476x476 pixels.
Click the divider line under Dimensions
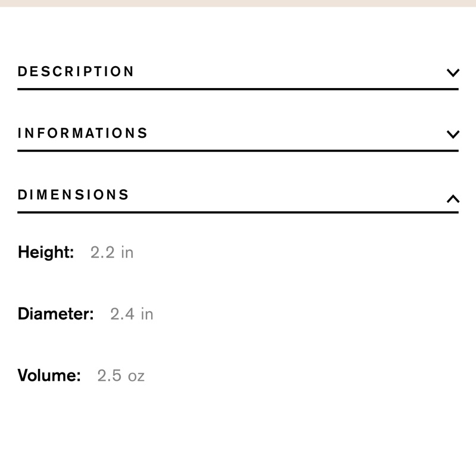[x=238, y=212]
